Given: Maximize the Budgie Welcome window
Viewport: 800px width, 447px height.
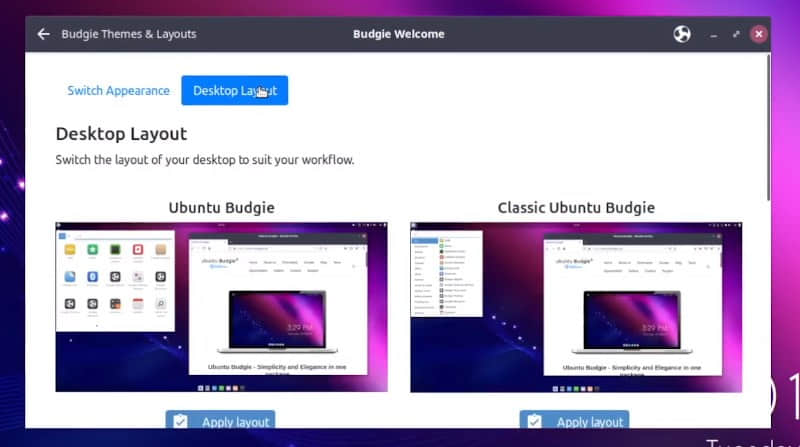Looking at the screenshot, I should [736, 34].
